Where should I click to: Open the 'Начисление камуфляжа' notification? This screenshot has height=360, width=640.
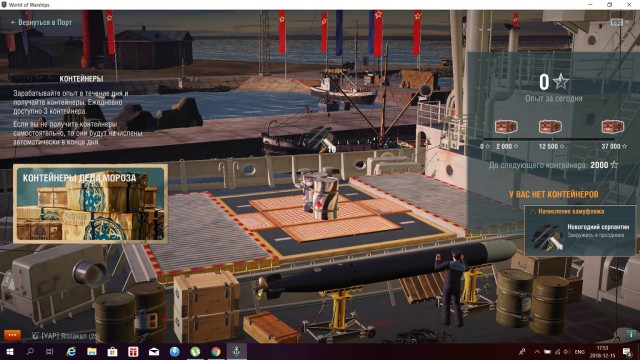click(x=580, y=231)
